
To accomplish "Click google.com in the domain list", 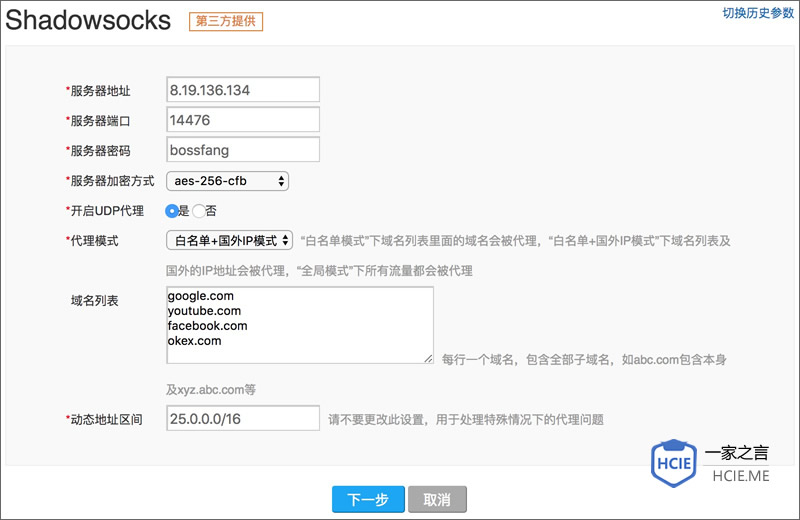I will [x=201, y=296].
